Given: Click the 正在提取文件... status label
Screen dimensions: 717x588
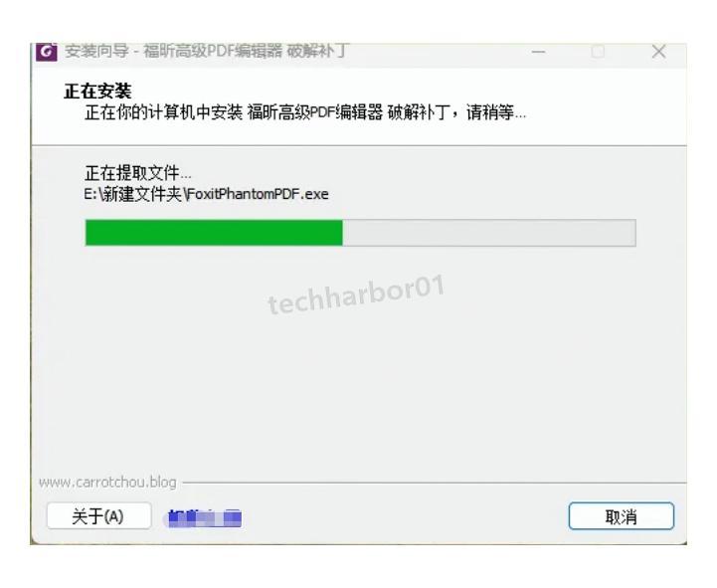Looking at the screenshot, I should pyautogui.click(x=137, y=173).
